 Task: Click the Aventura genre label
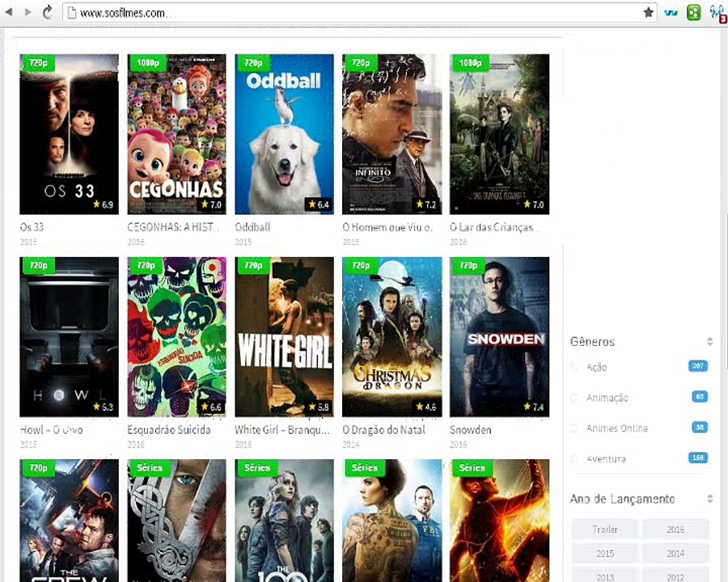pyautogui.click(x=606, y=458)
